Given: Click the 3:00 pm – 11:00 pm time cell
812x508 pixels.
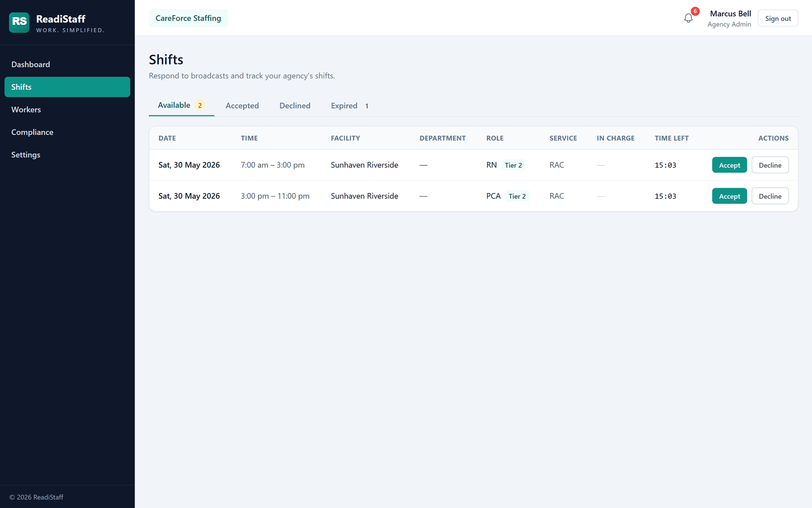Looking at the screenshot, I should point(275,196).
